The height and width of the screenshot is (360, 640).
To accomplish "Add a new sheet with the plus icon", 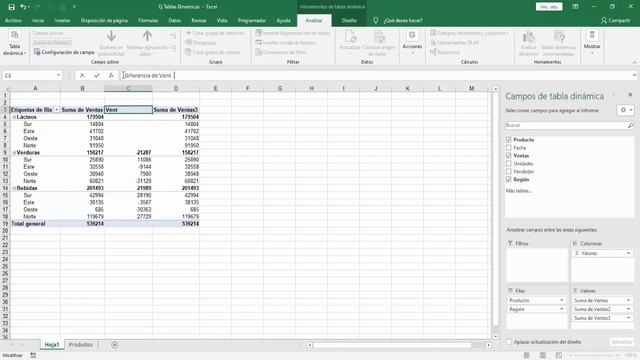I will [x=115, y=345].
